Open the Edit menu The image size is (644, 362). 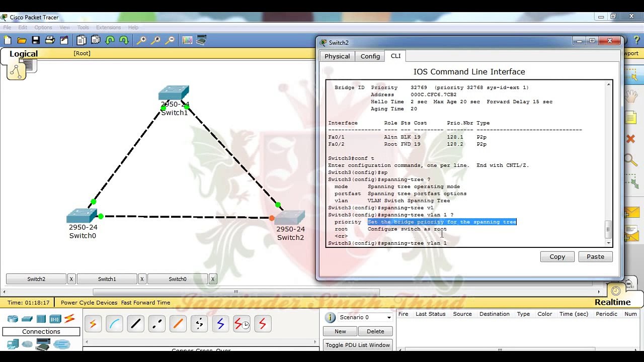coord(23,27)
